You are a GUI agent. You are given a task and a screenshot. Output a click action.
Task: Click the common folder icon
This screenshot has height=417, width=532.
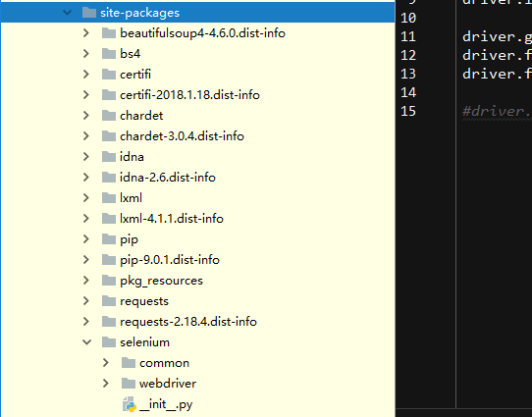[x=129, y=363]
